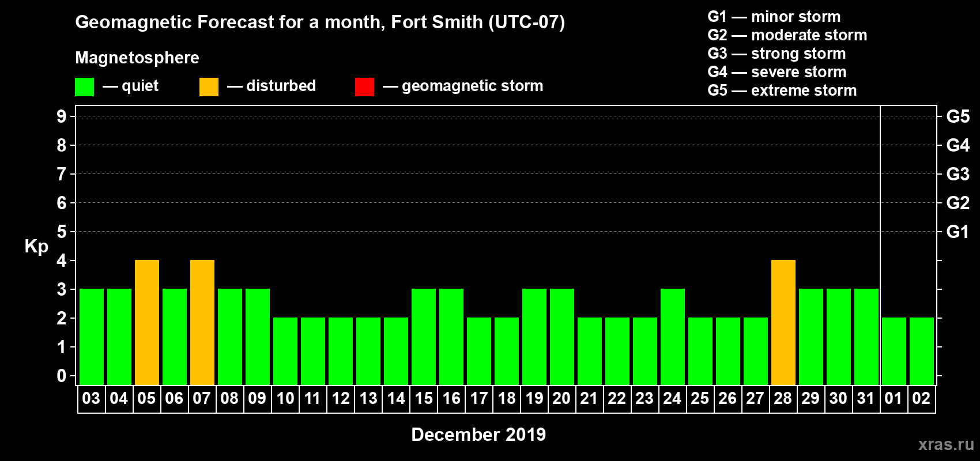The width and height of the screenshot is (980, 461).
Task: Click date label 31 on the axis
Action: click(866, 398)
